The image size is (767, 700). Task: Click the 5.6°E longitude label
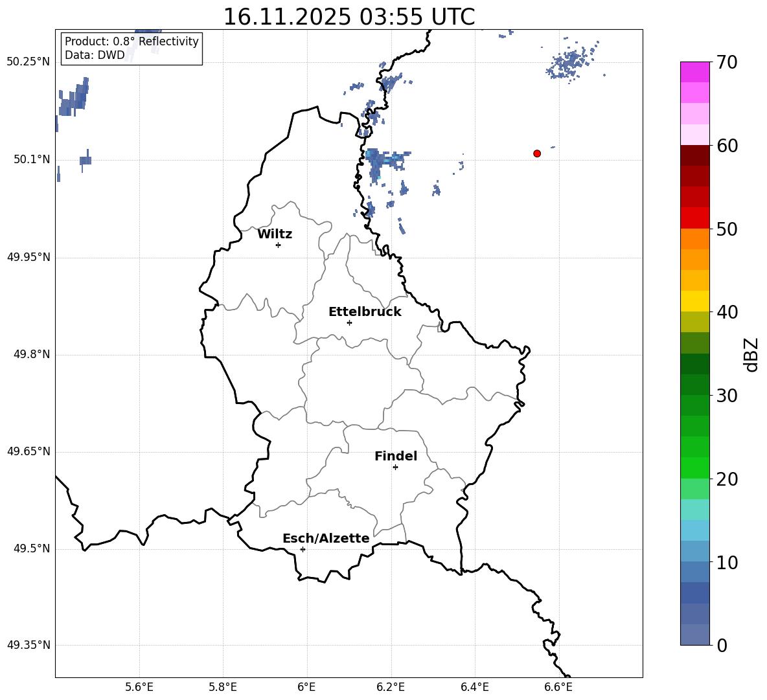click(139, 687)
